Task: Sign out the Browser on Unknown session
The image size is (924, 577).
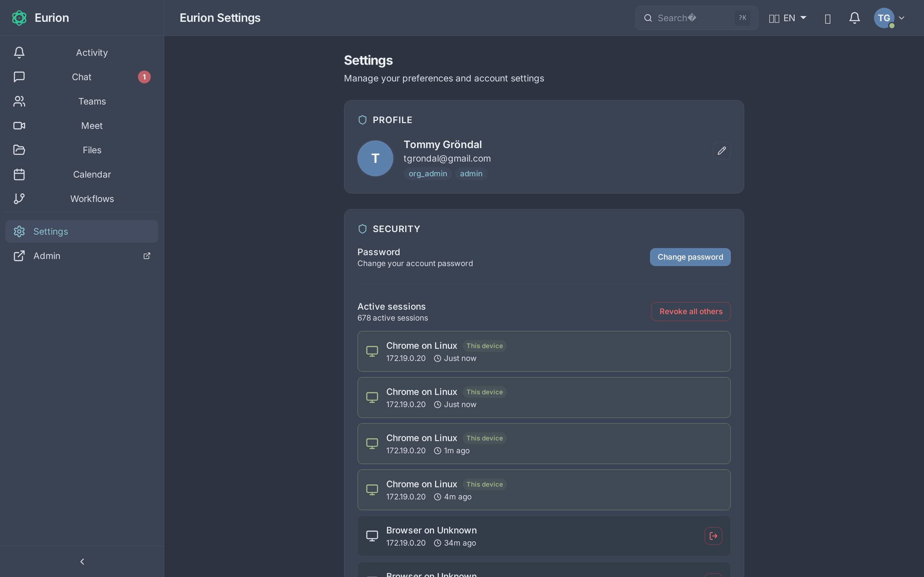Action: coord(713,535)
